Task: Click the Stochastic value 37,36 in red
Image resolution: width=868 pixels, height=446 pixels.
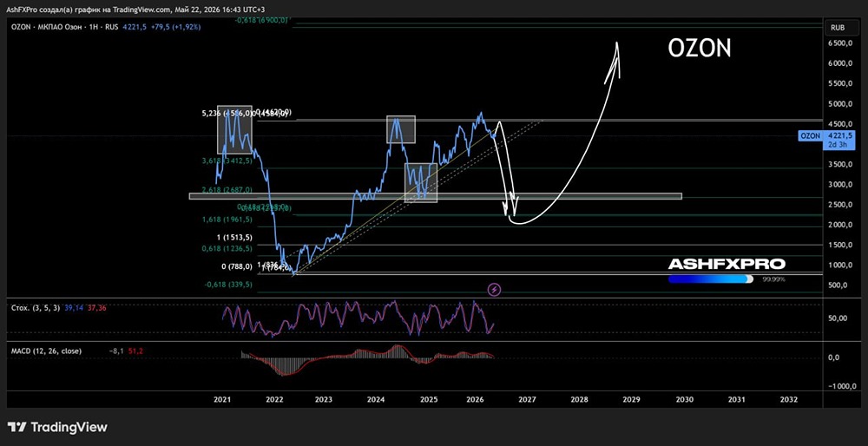Action: (96, 308)
